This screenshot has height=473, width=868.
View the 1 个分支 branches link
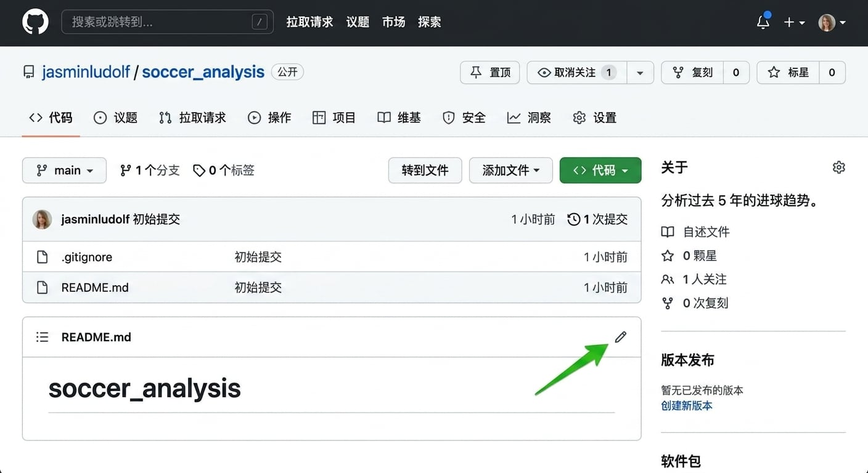150,171
